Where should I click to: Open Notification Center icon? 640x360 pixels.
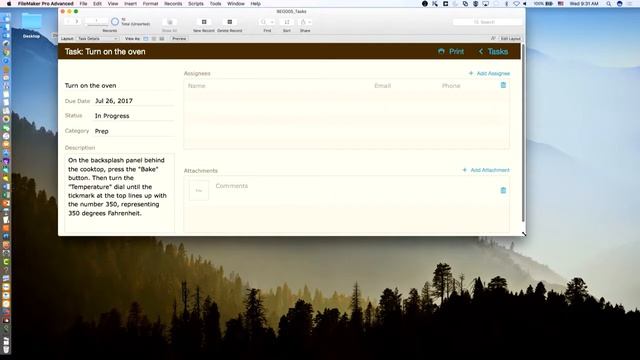pyautogui.click(x=629, y=4)
